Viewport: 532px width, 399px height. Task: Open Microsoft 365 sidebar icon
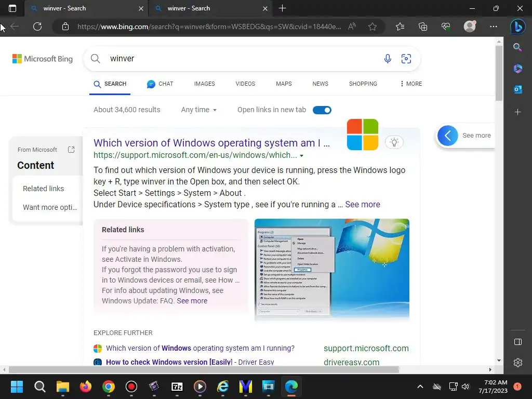(x=517, y=68)
